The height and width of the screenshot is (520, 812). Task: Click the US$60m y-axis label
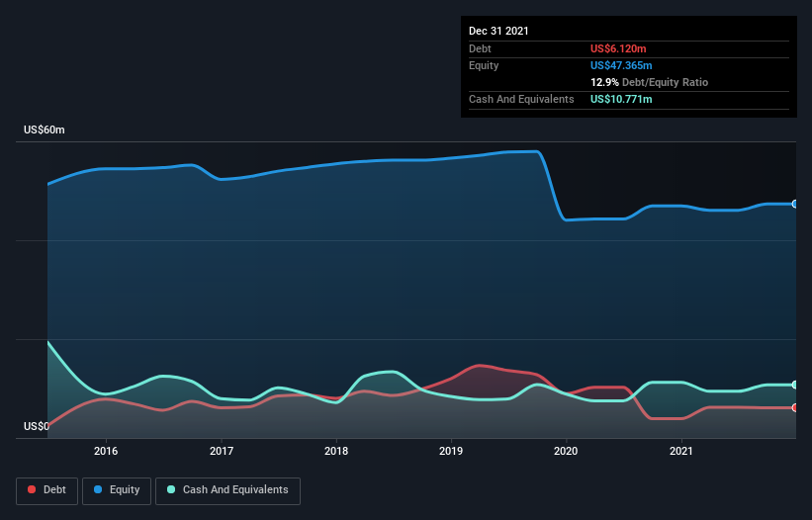[x=45, y=130]
